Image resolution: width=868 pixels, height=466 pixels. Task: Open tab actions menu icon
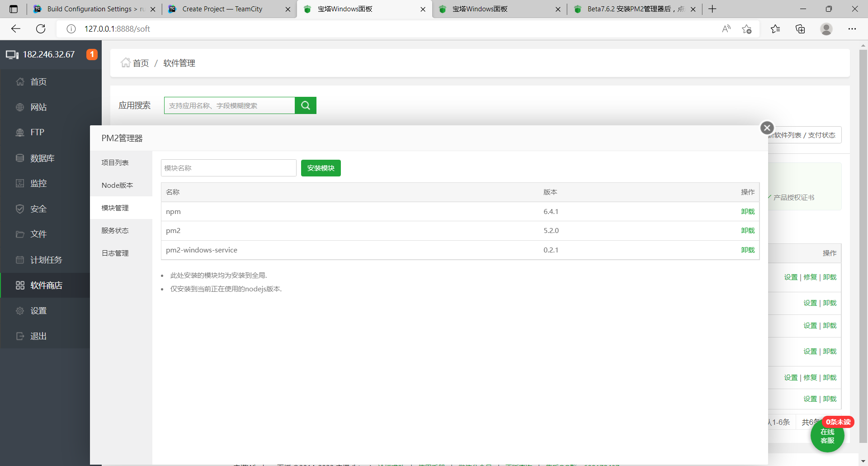click(x=14, y=9)
